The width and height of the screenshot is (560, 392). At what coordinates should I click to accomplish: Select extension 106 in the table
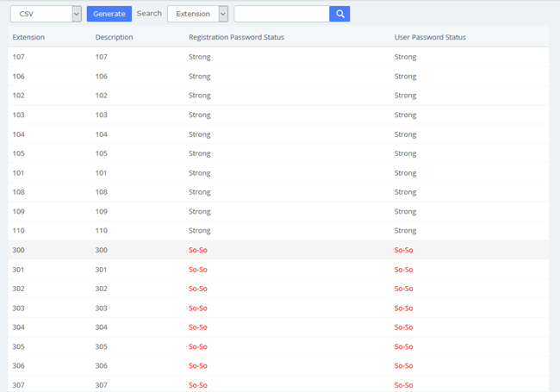pos(19,76)
